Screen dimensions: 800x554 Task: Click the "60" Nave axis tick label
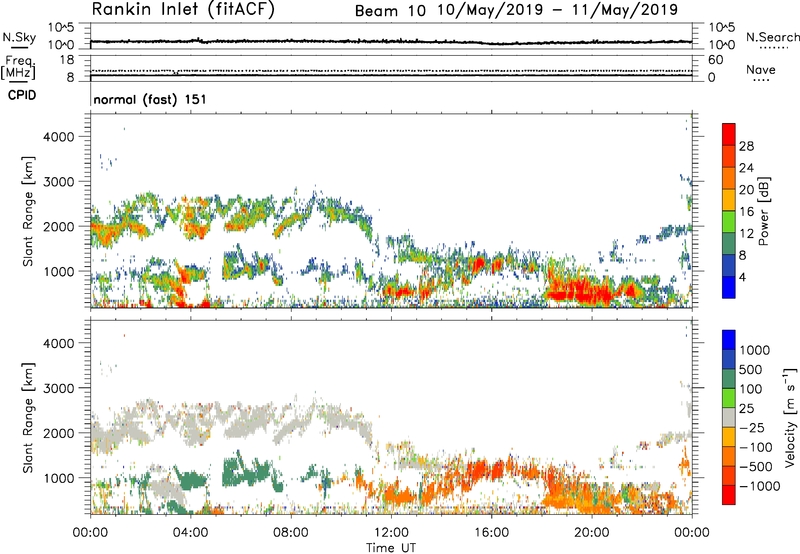715,60
